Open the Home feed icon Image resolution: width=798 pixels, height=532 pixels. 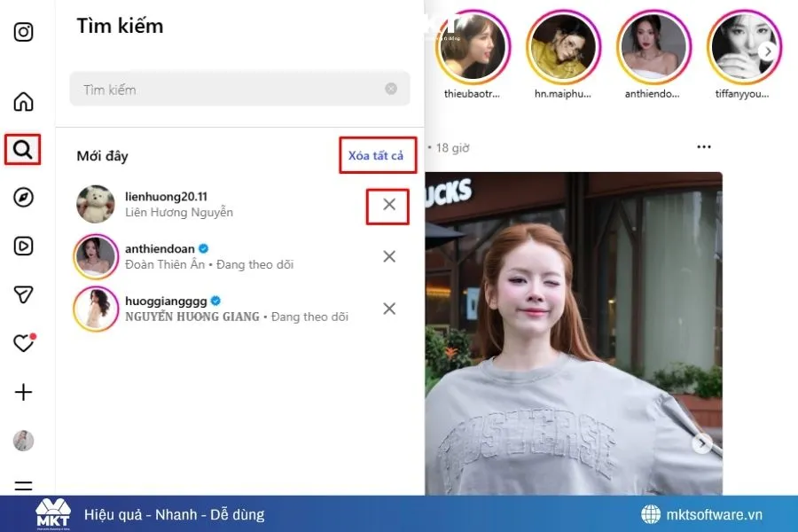(24, 101)
